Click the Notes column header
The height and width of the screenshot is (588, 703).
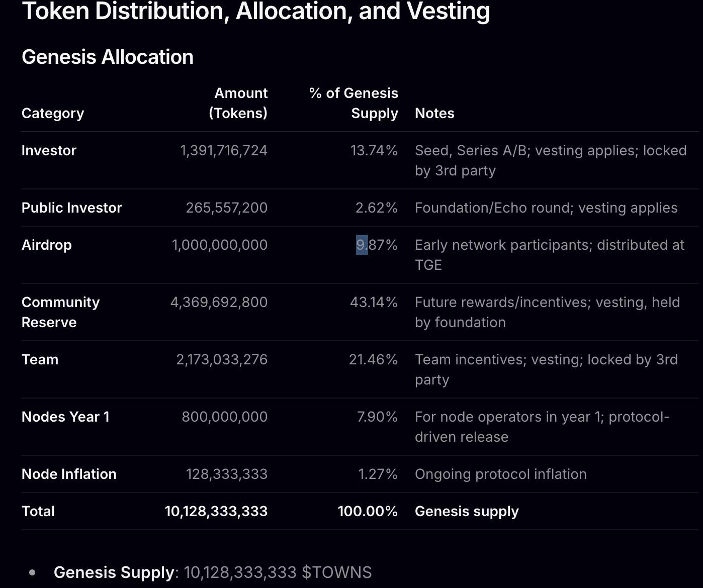(x=434, y=113)
